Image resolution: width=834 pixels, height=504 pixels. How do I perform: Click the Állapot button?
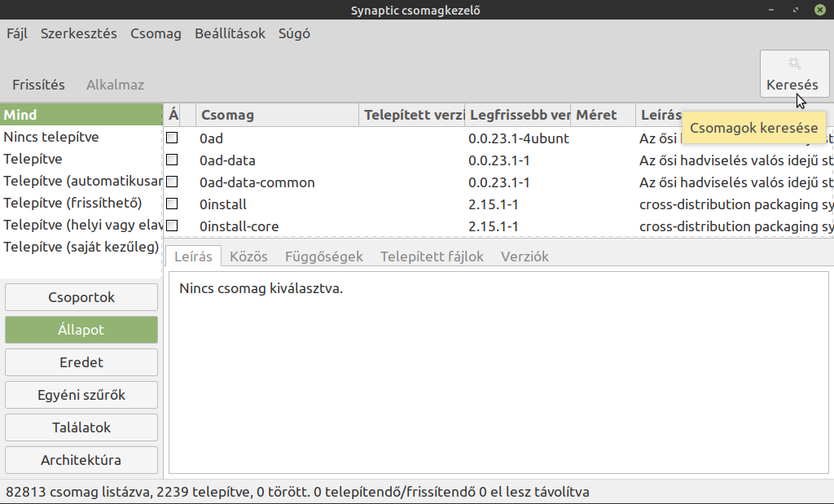coord(81,330)
